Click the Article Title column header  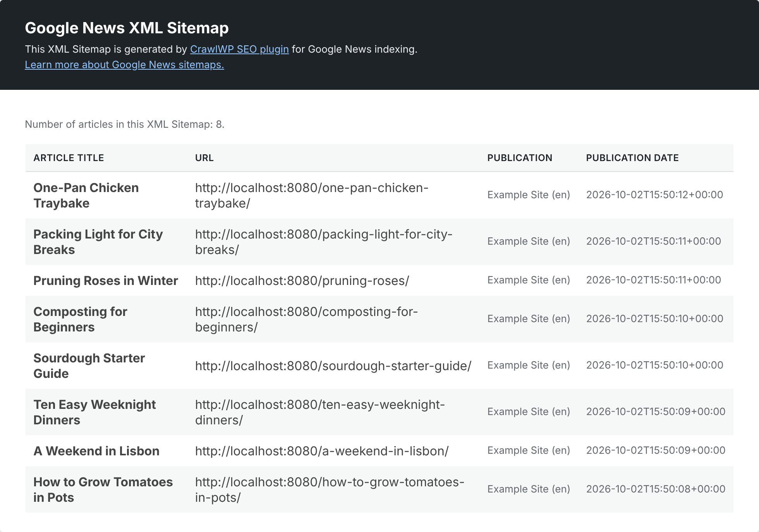pos(69,158)
